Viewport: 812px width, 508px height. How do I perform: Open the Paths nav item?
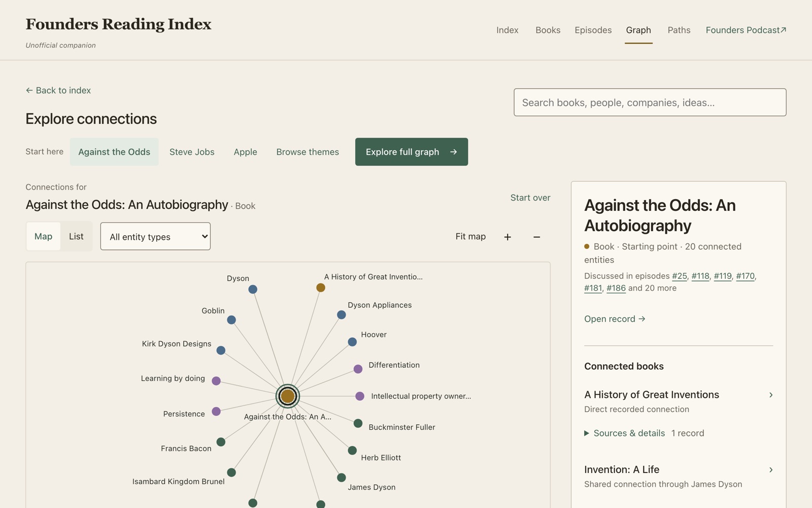tap(679, 30)
